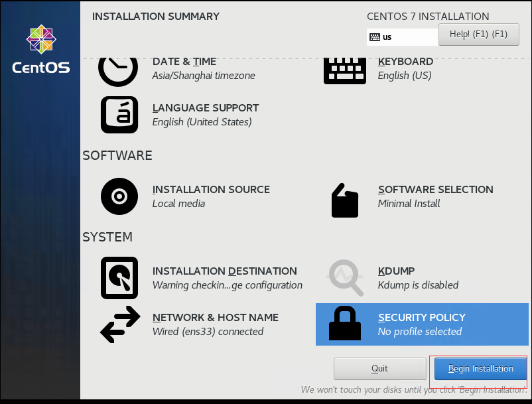Open INSTALLATION SOURCE option
This screenshot has height=404, width=532.
coord(211,189)
